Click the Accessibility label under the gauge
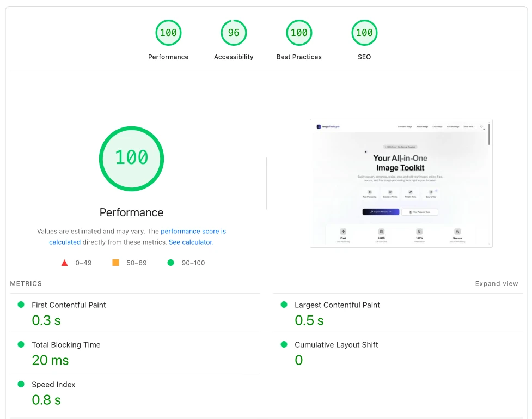Screen dimensions: 532x419 click(x=234, y=57)
